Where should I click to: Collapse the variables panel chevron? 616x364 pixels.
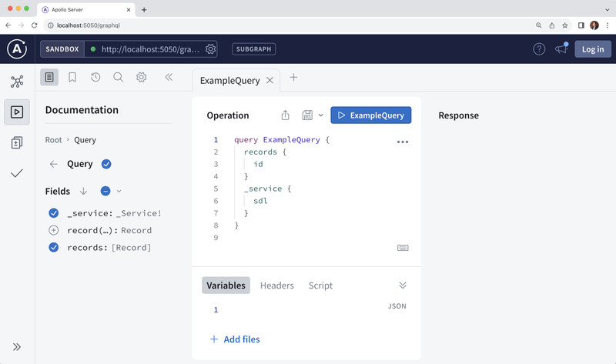[x=401, y=286]
